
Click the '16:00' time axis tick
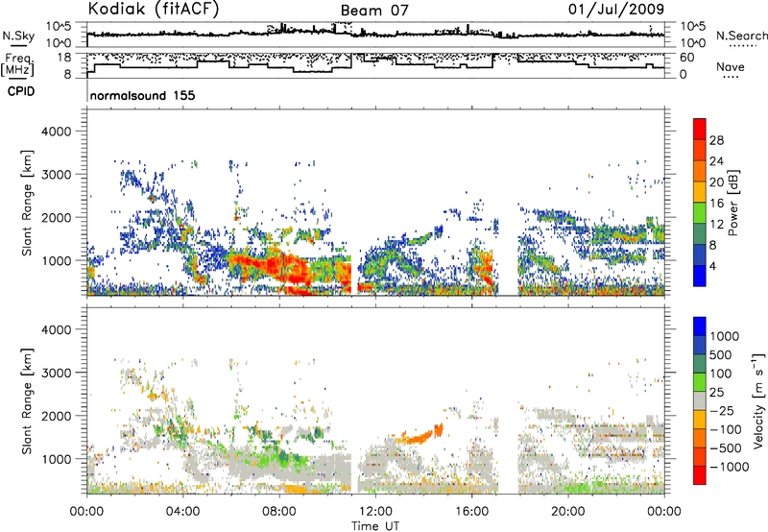tap(471, 512)
